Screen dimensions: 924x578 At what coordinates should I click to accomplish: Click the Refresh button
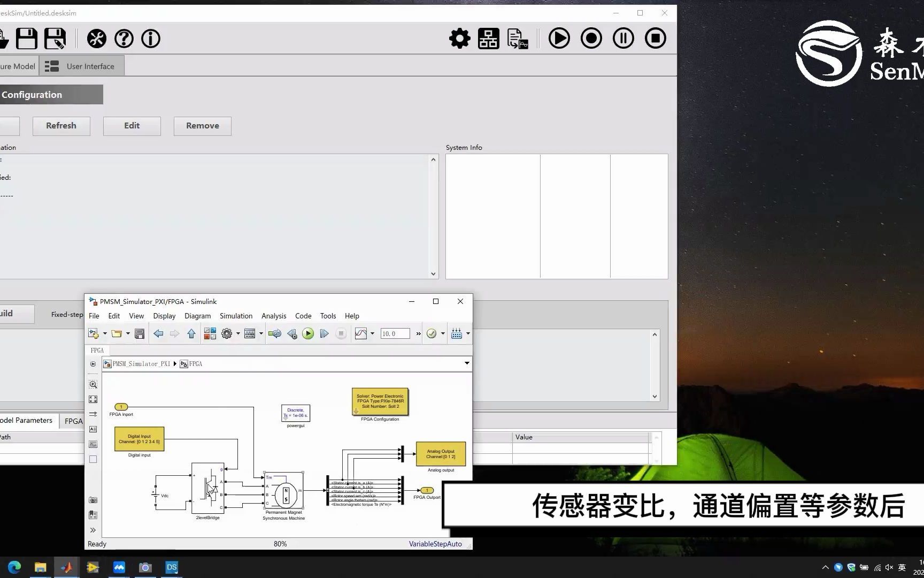[x=61, y=126]
